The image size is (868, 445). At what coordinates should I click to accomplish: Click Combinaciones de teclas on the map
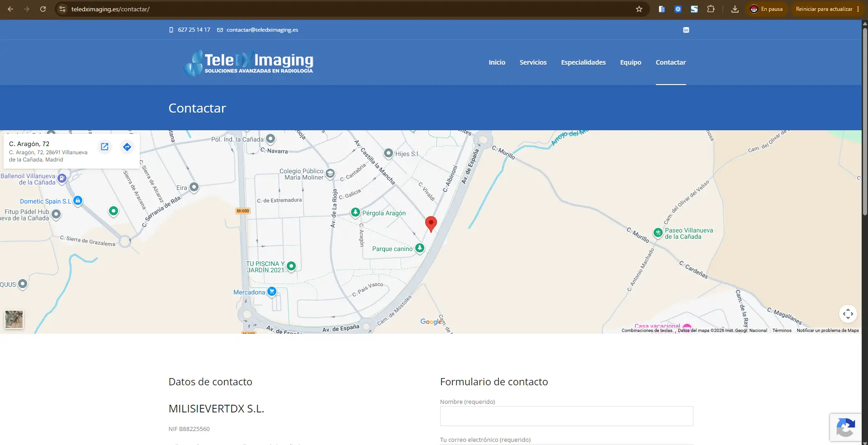(x=647, y=331)
